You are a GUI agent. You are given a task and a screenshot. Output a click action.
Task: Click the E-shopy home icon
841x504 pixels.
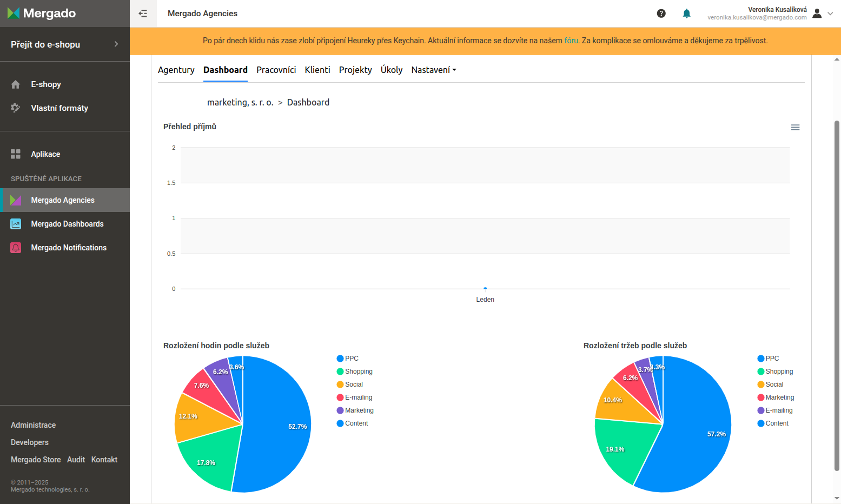click(16, 84)
